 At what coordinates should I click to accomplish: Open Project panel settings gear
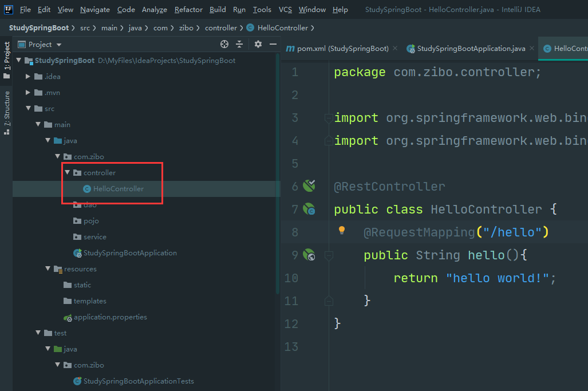coord(258,44)
